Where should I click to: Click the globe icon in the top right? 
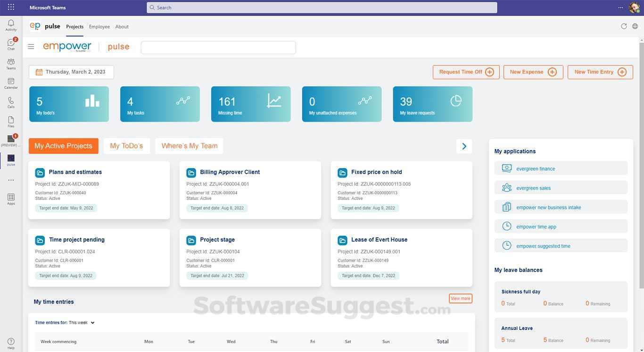[x=635, y=26]
